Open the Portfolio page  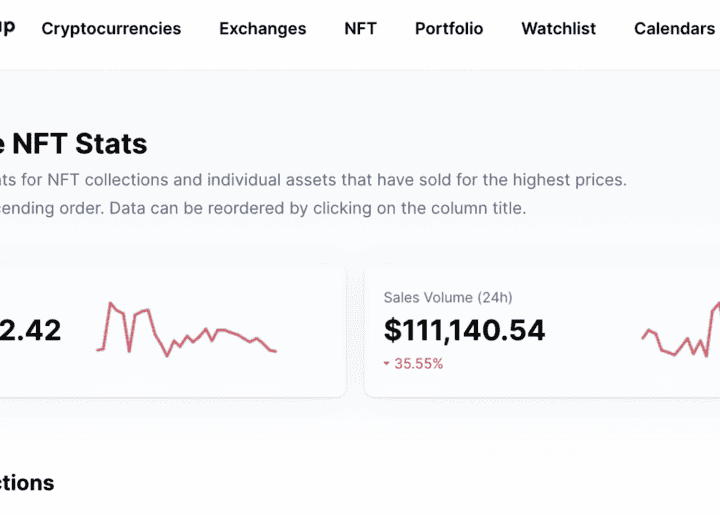[448, 28]
